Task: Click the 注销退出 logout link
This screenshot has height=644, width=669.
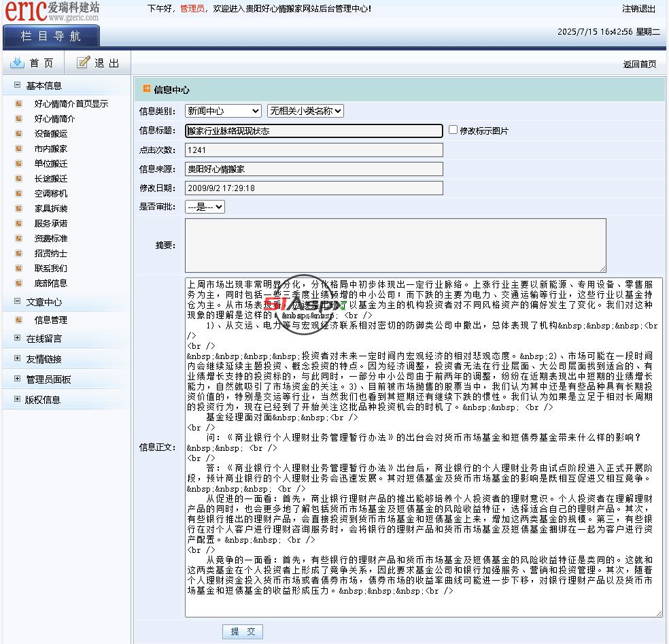Action: 638,9
